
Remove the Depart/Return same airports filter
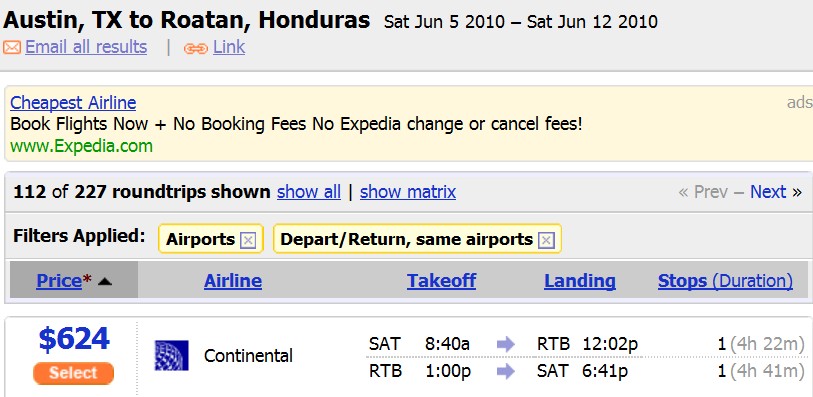(546, 240)
